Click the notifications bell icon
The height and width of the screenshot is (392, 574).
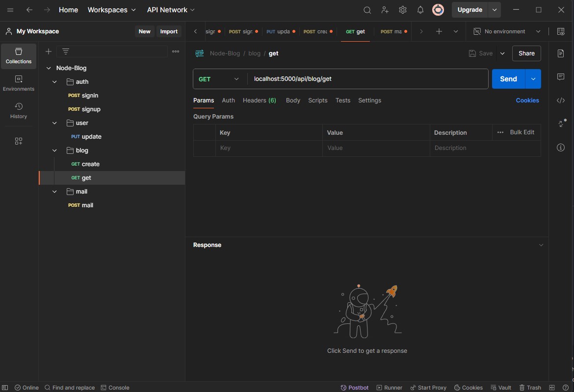point(420,10)
